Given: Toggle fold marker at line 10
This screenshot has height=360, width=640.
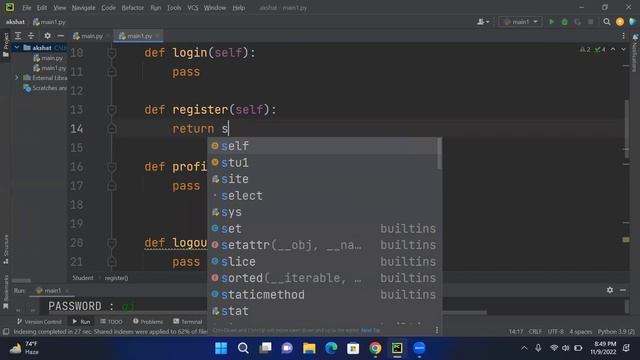Looking at the screenshot, I should coord(111,53).
